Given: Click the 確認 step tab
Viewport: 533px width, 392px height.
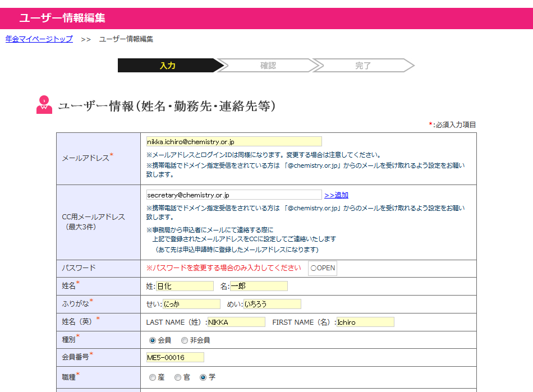Looking at the screenshot, I should [x=268, y=66].
